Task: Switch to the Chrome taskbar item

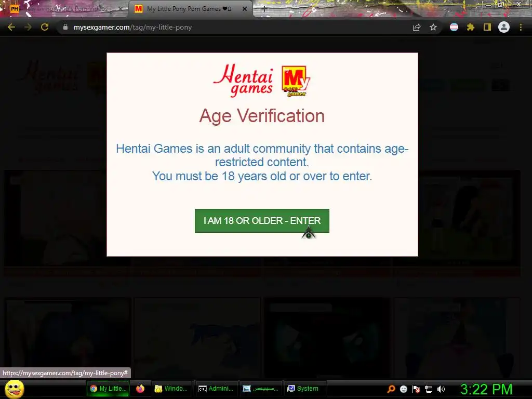Action: (x=108, y=389)
